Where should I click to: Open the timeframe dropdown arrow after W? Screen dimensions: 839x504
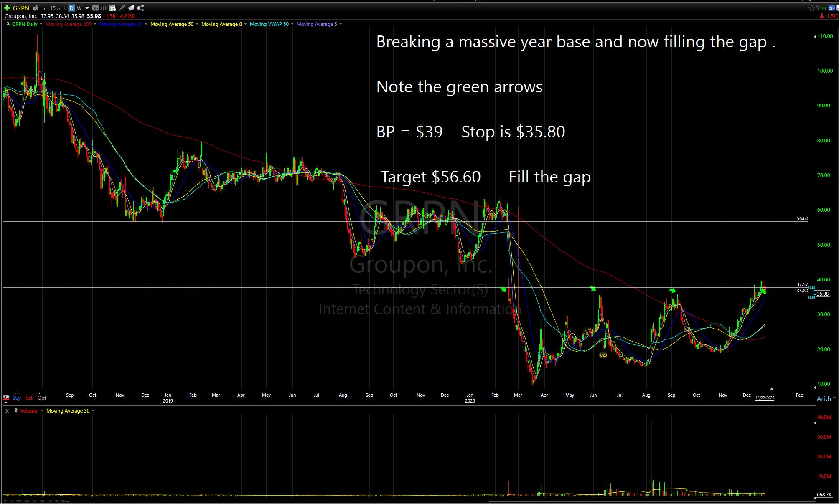pos(87,8)
